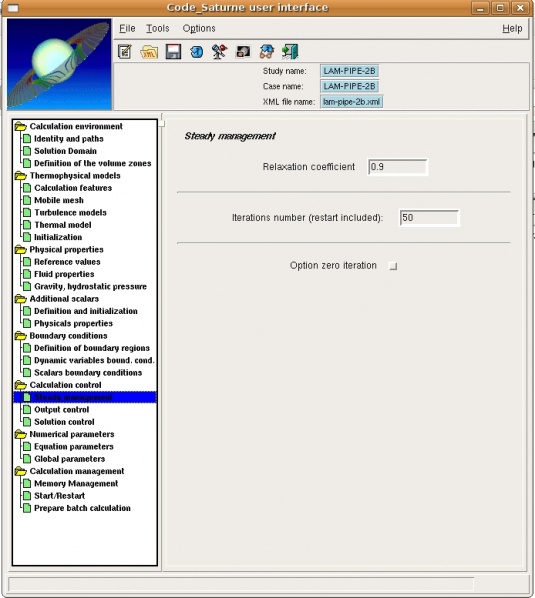Click the Relaxation coefficient field
This screenshot has width=535, height=598.
pos(398,167)
